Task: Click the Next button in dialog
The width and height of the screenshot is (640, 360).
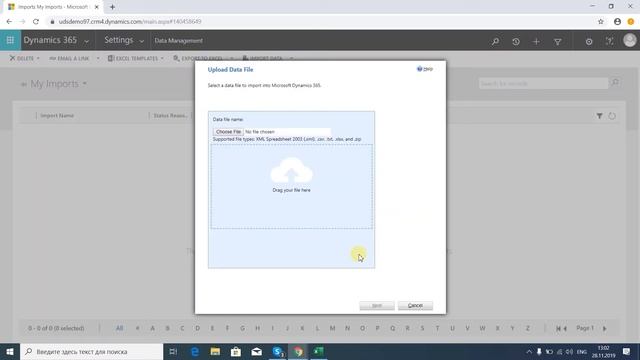Action: [377, 306]
